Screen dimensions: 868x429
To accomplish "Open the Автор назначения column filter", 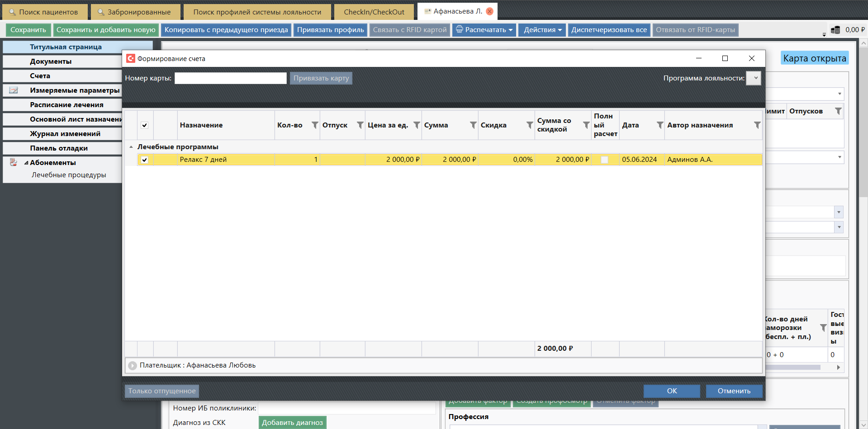I will (757, 125).
